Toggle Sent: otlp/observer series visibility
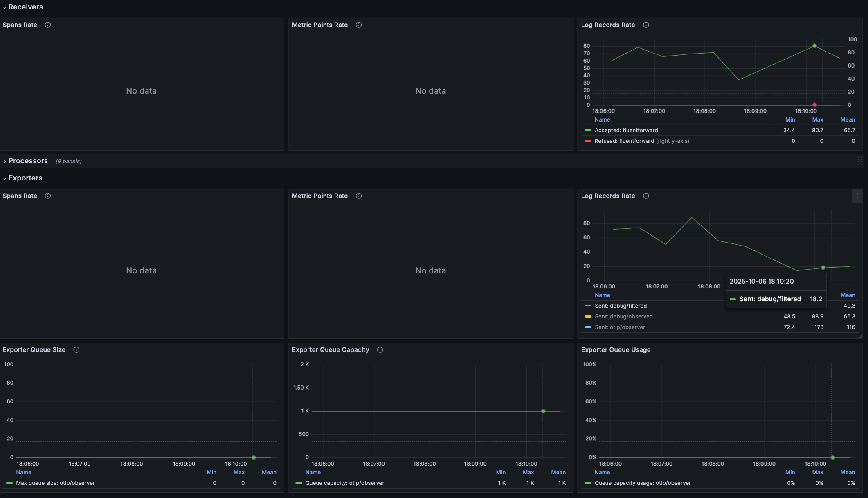868x498 pixels. click(620, 327)
